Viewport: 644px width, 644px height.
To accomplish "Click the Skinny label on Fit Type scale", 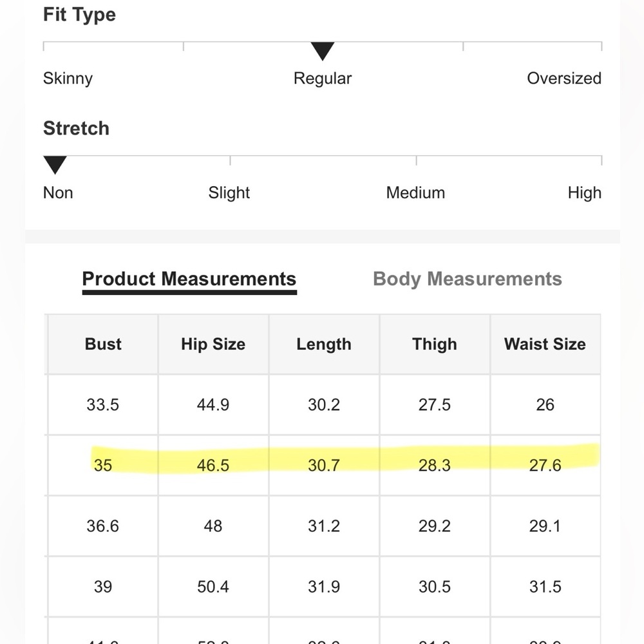I will pyautogui.click(x=68, y=78).
